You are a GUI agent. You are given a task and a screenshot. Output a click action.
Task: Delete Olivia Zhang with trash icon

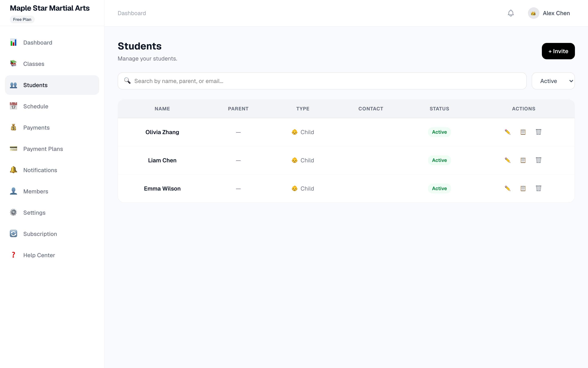point(538,132)
